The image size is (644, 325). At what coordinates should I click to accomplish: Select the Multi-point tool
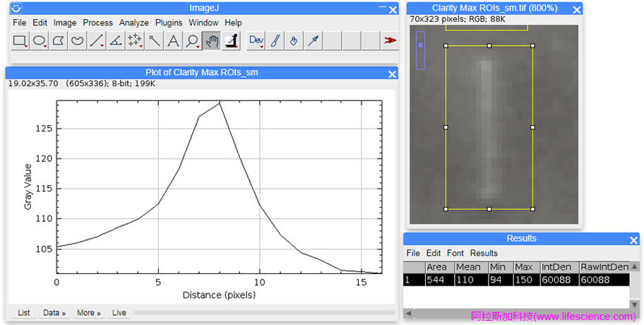135,41
